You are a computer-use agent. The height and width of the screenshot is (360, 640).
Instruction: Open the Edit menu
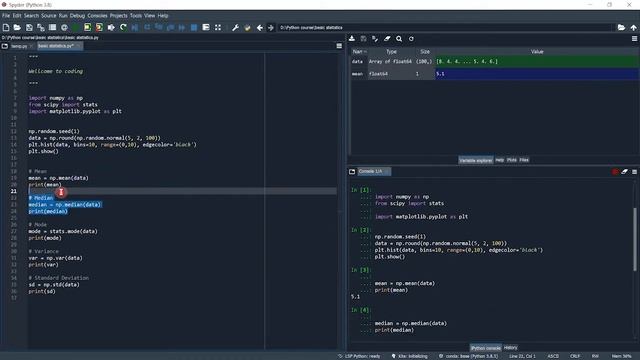point(17,16)
